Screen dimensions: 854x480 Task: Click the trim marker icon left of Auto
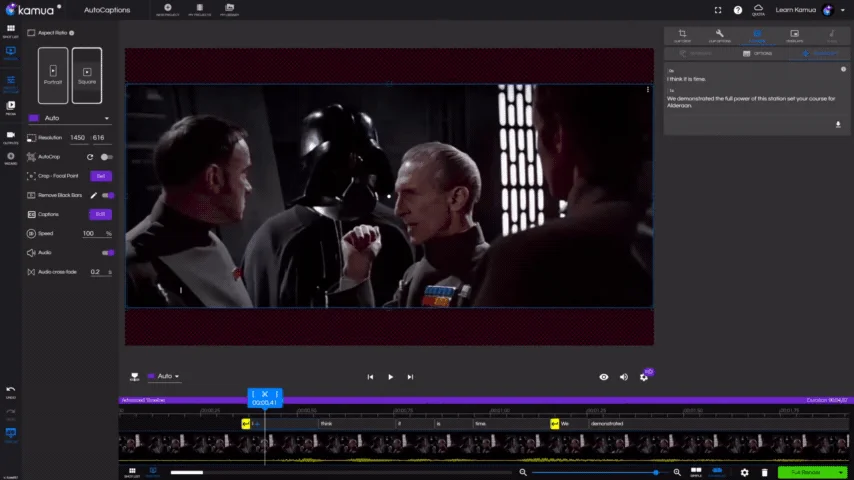coord(135,376)
